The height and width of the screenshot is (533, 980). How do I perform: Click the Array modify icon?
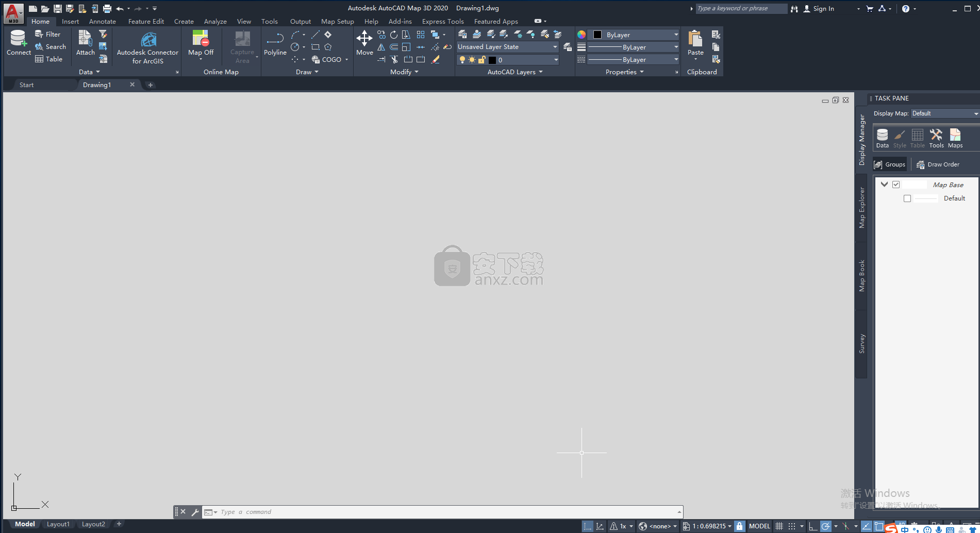(421, 35)
